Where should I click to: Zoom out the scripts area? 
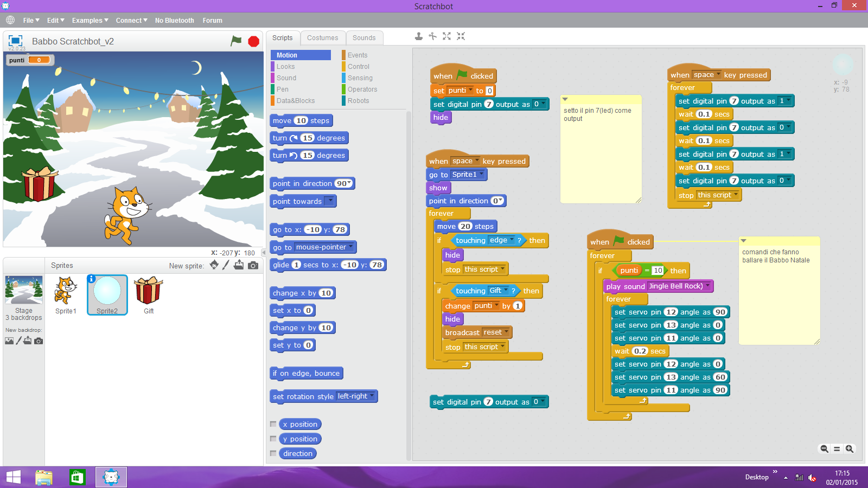coord(825,449)
